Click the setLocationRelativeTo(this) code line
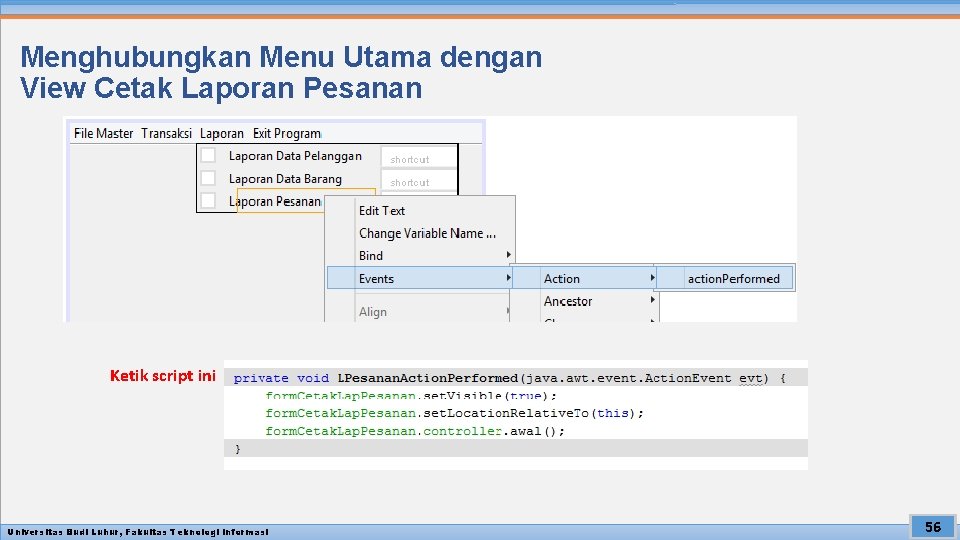 tap(454, 413)
